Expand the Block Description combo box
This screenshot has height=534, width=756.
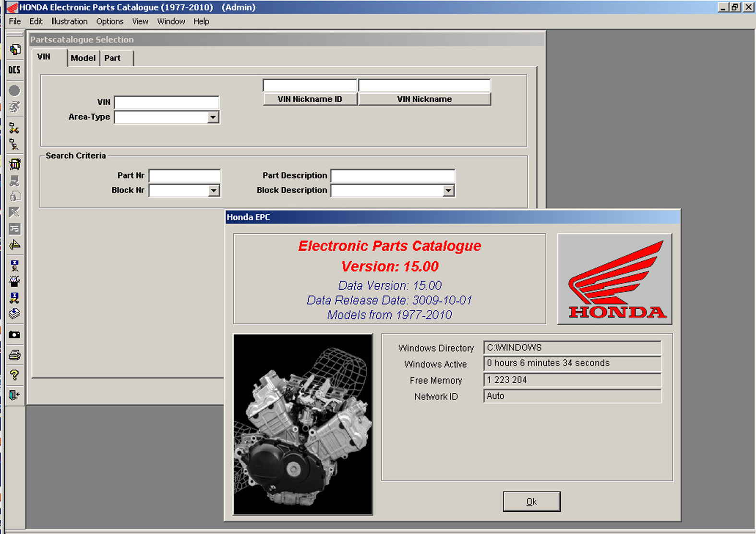448,191
